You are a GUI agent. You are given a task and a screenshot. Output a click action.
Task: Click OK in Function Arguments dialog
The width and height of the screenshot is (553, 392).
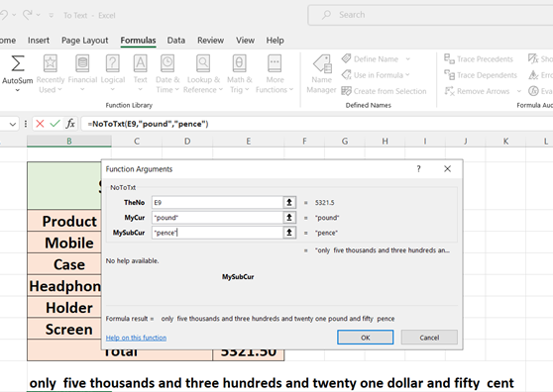pos(366,338)
